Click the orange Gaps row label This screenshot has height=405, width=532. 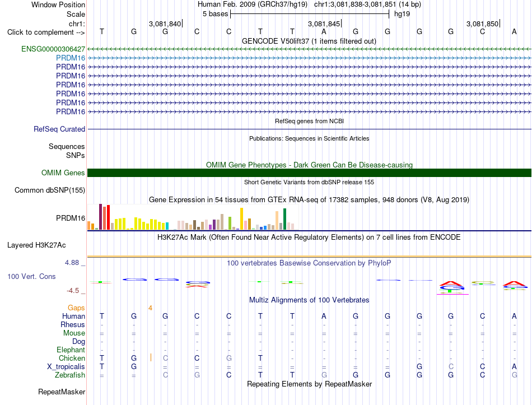[76, 308]
